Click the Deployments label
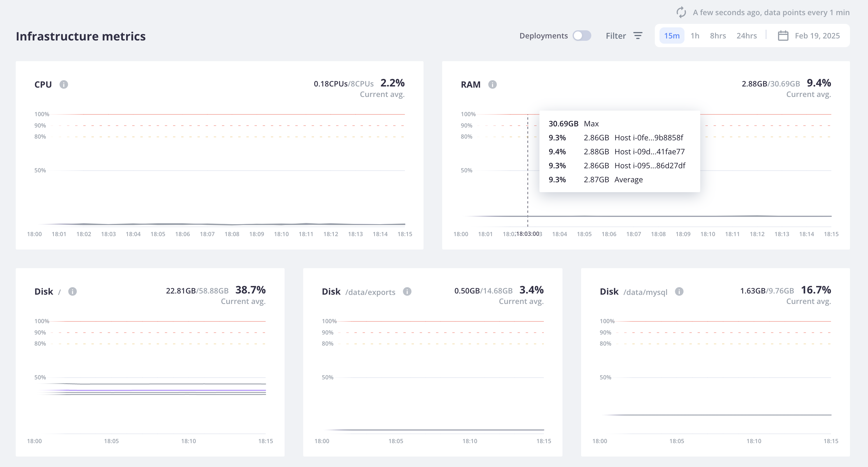Screen dimensions: 868x467 click(543, 36)
